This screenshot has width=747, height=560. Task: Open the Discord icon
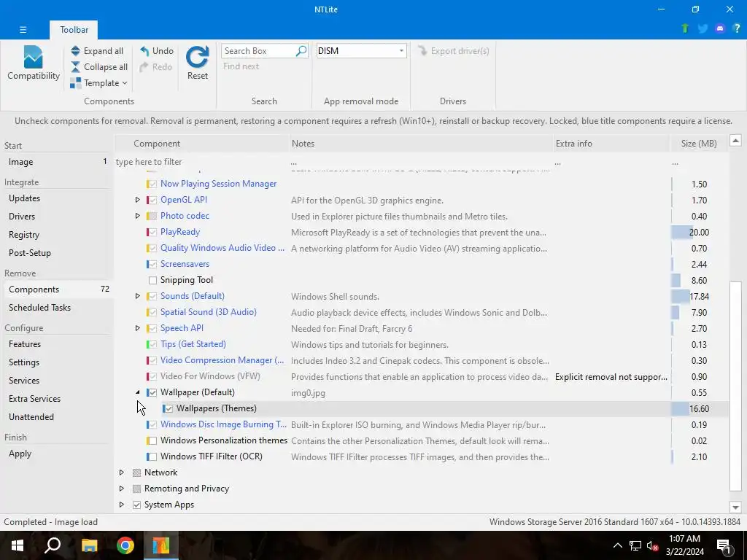[x=720, y=28]
